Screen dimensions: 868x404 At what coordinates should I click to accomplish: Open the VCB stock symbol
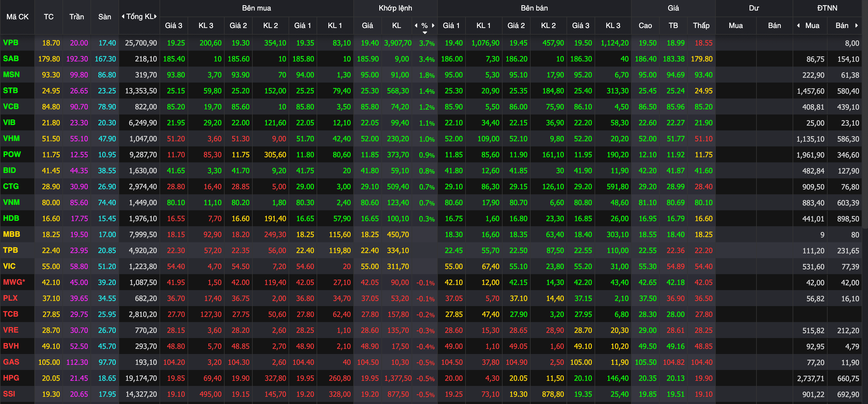[11, 107]
